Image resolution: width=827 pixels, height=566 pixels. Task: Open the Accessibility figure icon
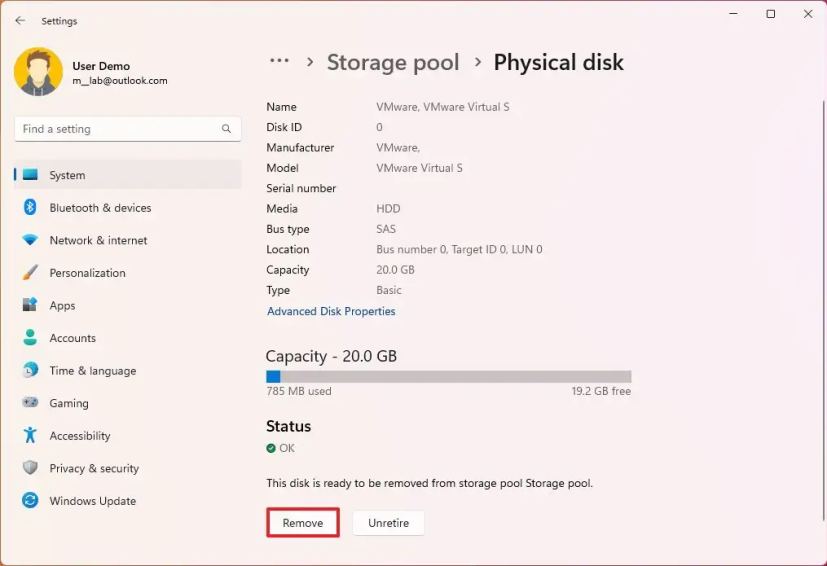point(30,436)
